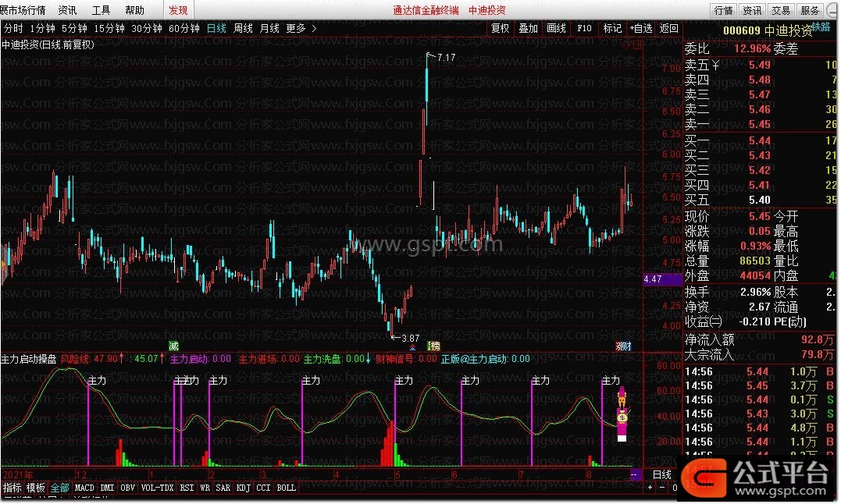Screen dimensions: 841x504
Task: Add stock via +自选 button
Action: tap(641, 28)
